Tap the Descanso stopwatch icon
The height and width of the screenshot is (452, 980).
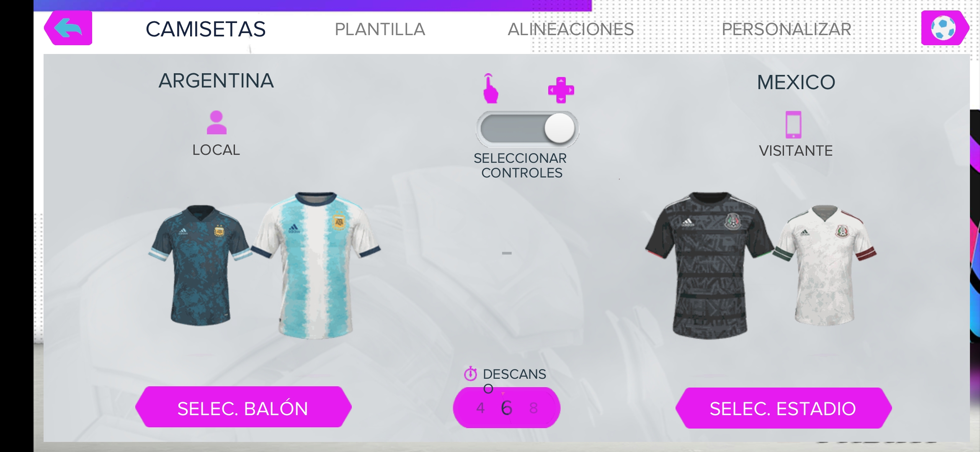pyautogui.click(x=470, y=374)
